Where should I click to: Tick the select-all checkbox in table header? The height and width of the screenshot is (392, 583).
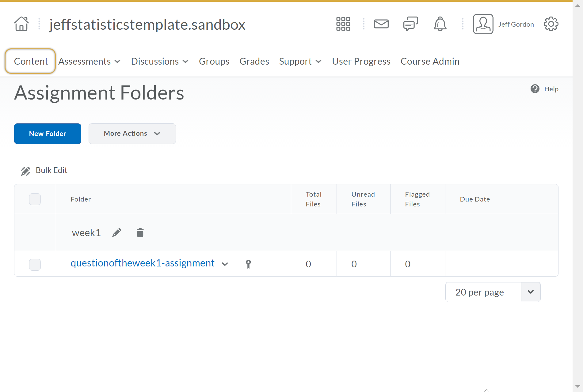[35, 199]
